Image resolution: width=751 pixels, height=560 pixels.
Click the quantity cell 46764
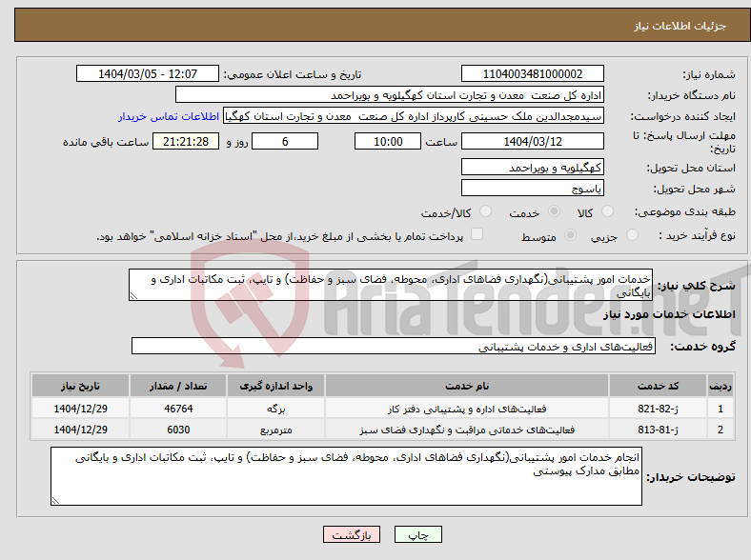[x=178, y=409]
